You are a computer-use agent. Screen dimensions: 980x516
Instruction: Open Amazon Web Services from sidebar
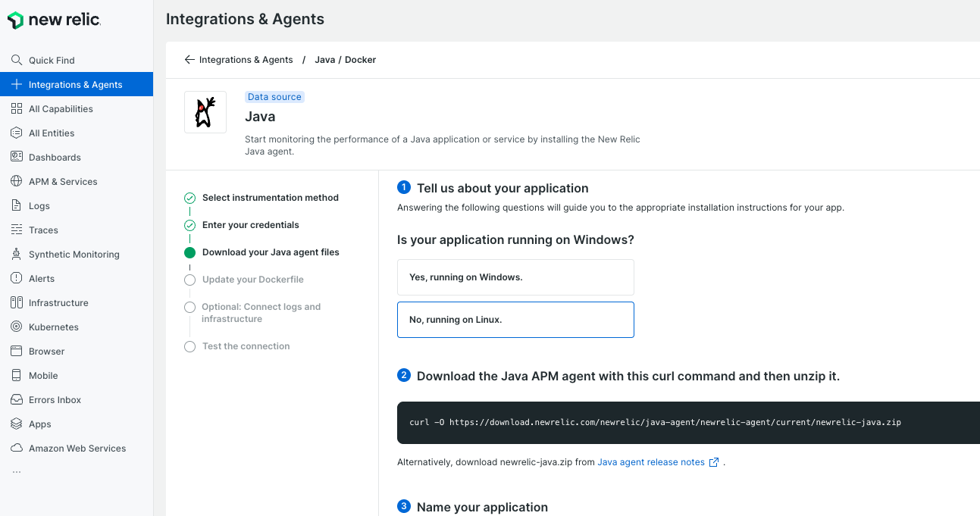77,448
